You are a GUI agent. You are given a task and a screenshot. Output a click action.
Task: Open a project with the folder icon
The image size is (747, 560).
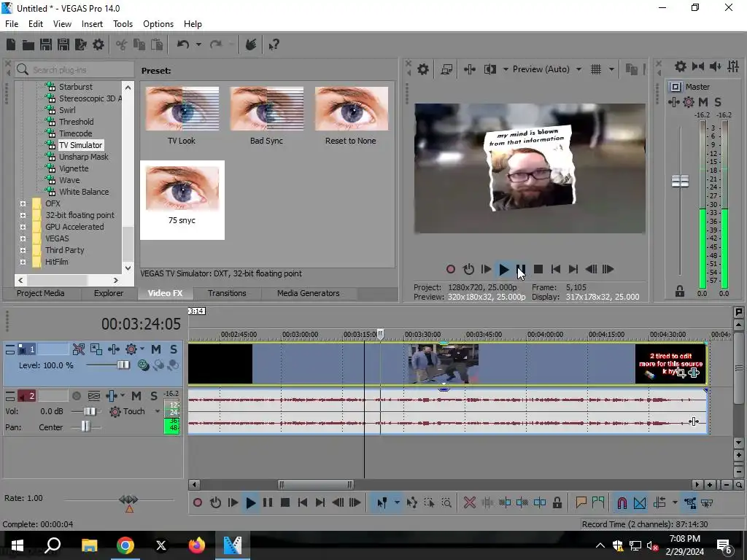pos(28,44)
